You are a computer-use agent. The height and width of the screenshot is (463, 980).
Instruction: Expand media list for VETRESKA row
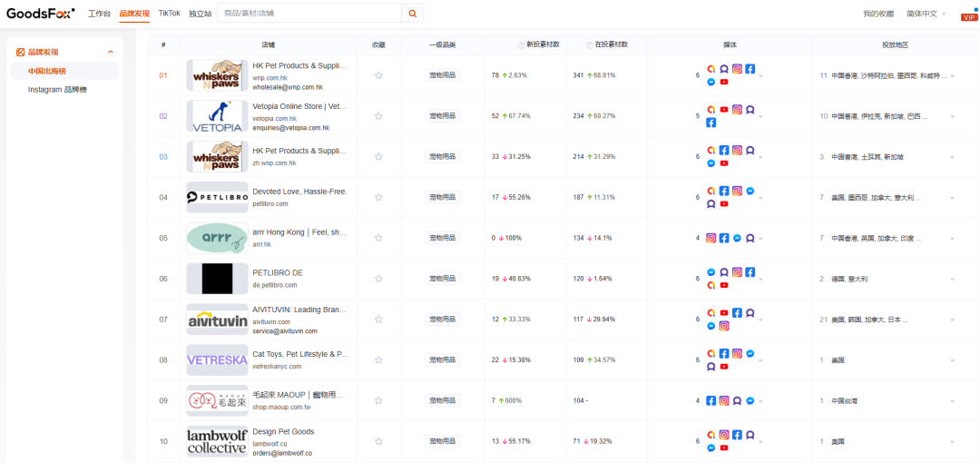(x=760, y=360)
